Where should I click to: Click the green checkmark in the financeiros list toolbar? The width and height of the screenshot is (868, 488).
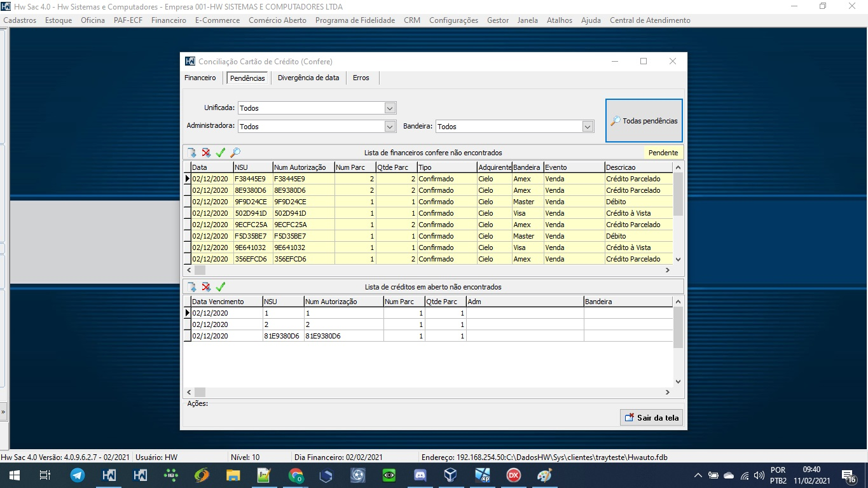(221, 153)
